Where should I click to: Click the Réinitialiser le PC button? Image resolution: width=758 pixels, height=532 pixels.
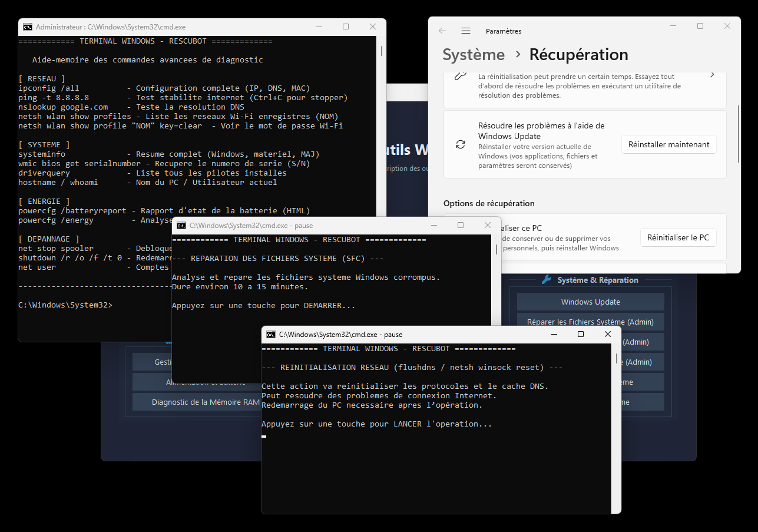678,237
